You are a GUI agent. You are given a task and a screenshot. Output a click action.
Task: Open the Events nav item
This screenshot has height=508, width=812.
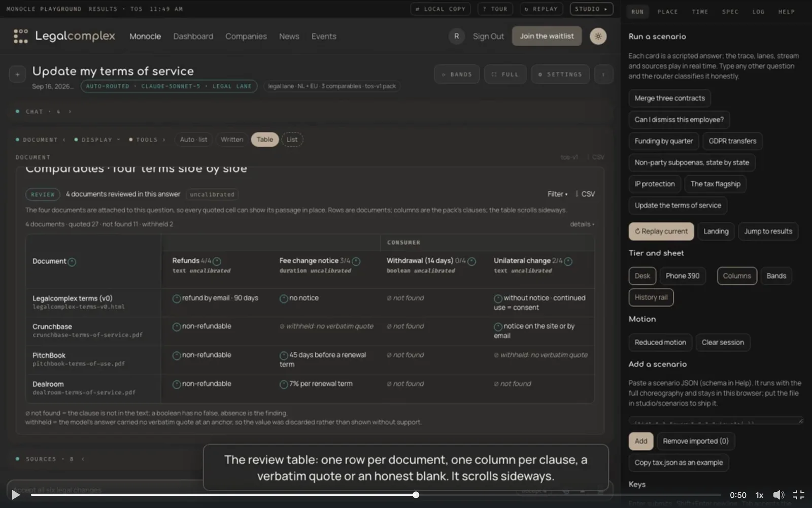(324, 36)
